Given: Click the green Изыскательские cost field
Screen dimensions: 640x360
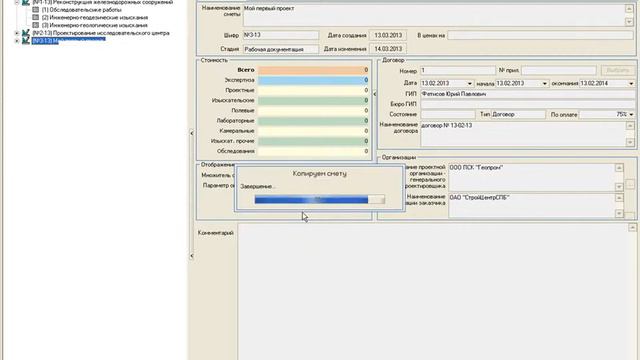Looking at the screenshot, I should coord(313,100).
